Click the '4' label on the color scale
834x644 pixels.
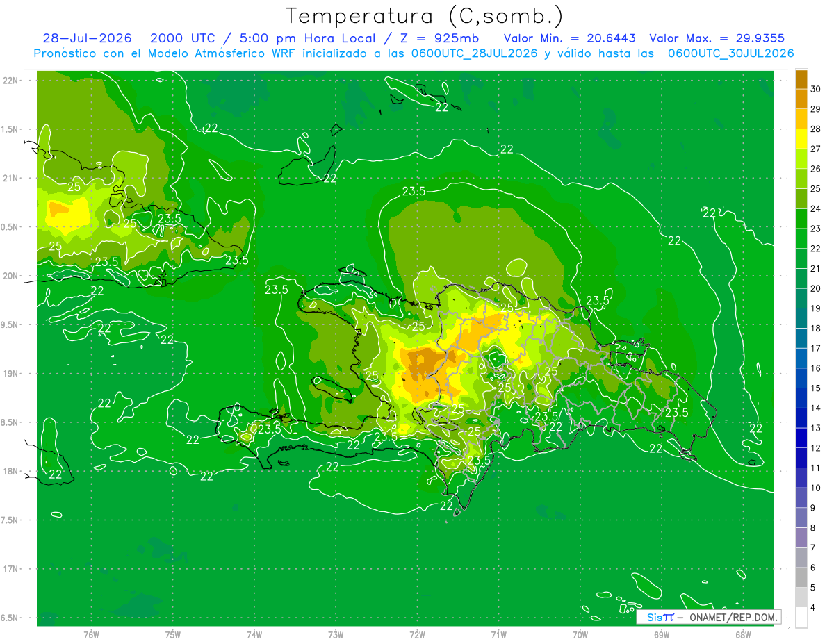click(813, 607)
